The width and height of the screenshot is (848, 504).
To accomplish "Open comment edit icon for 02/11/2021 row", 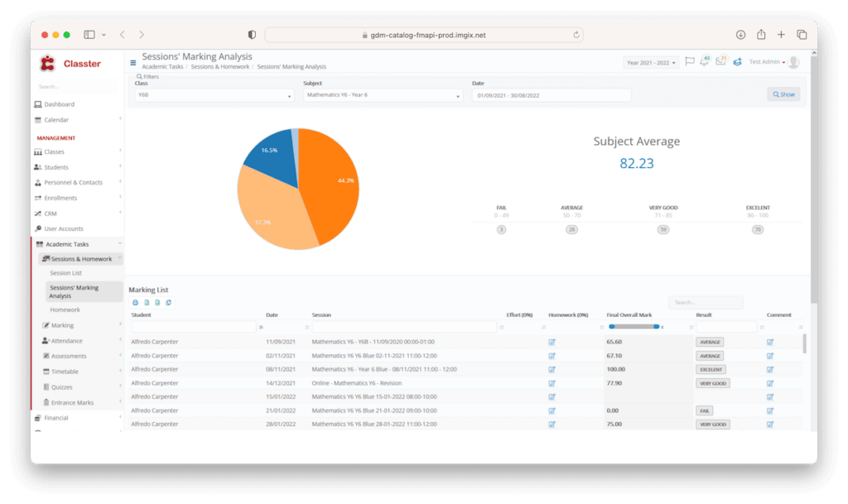I will click(769, 356).
